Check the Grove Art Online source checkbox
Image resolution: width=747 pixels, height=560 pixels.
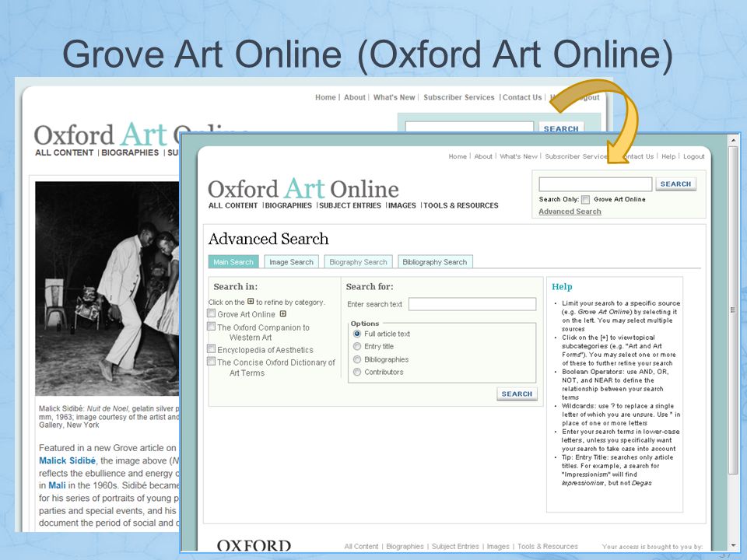212,313
